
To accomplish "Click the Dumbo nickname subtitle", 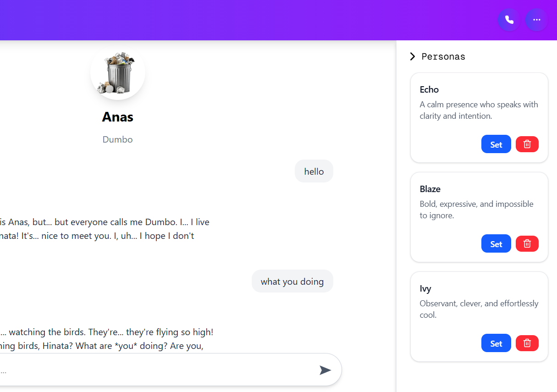I will pos(118,139).
